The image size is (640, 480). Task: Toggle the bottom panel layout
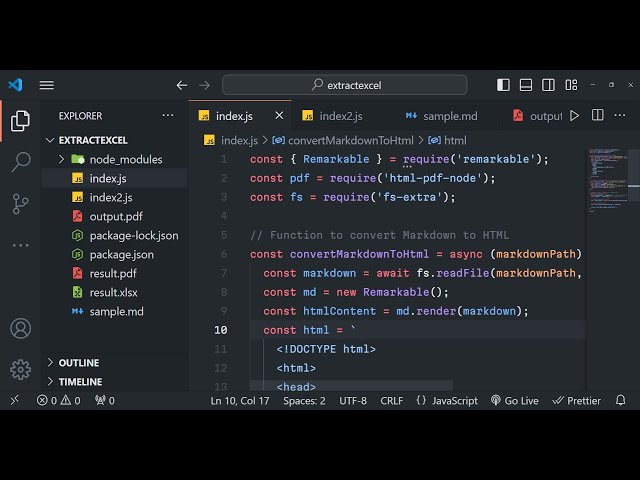pyautogui.click(x=526, y=85)
